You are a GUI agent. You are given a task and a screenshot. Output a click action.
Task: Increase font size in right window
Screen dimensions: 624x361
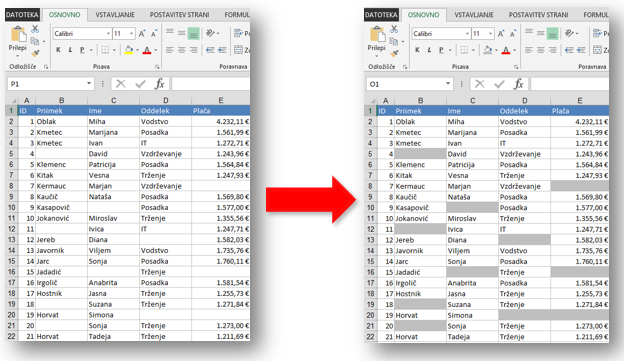[x=501, y=34]
